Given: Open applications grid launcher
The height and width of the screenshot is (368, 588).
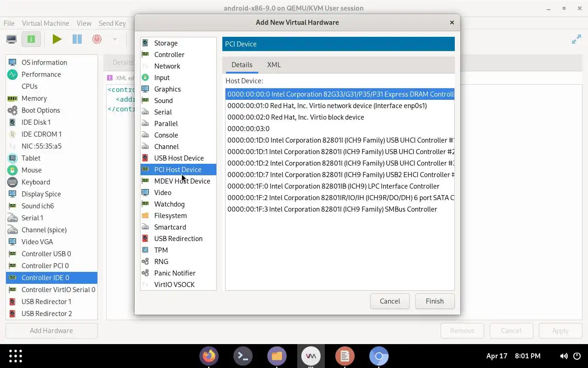Looking at the screenshot, I should pos(16,356).
